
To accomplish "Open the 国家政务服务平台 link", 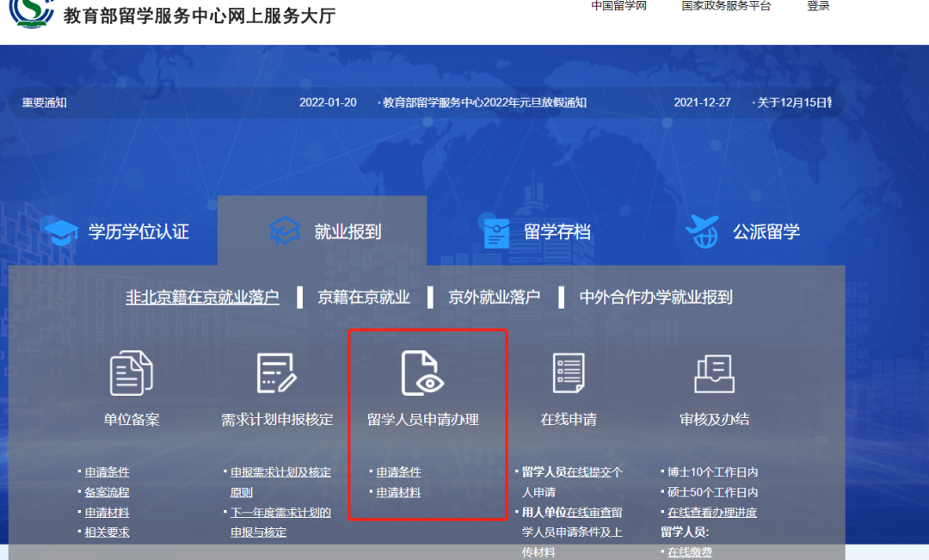I will (726, 6).
